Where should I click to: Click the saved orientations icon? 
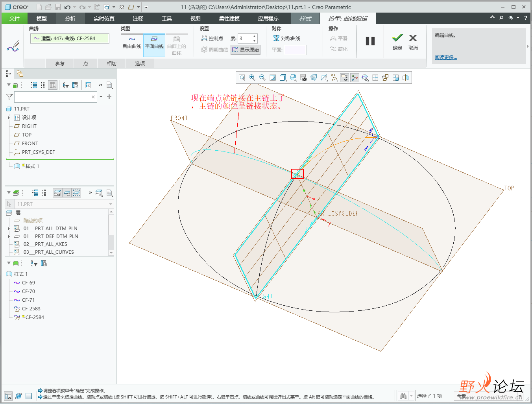(293, 78)
